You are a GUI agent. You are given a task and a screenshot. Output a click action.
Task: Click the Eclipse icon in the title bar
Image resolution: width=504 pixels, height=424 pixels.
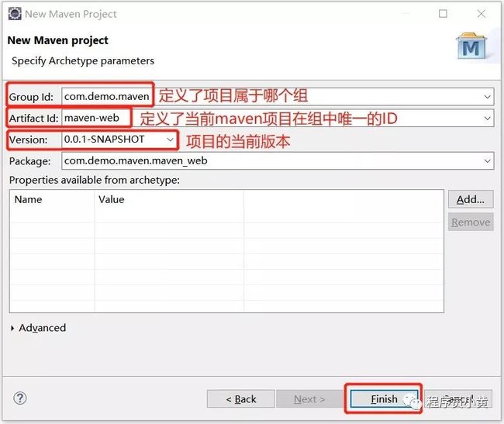[x=15, y=14]
